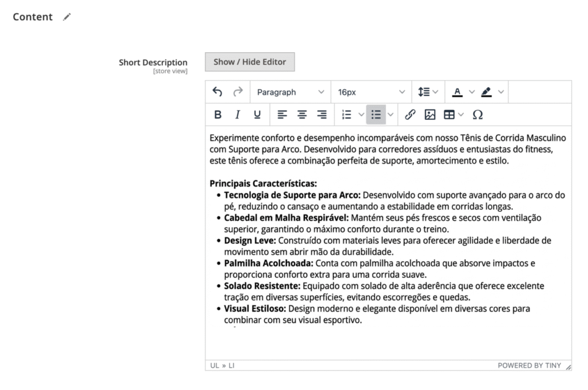Redo the last edit
This screenshot has width=588, height=390.
tap(238, 92)
